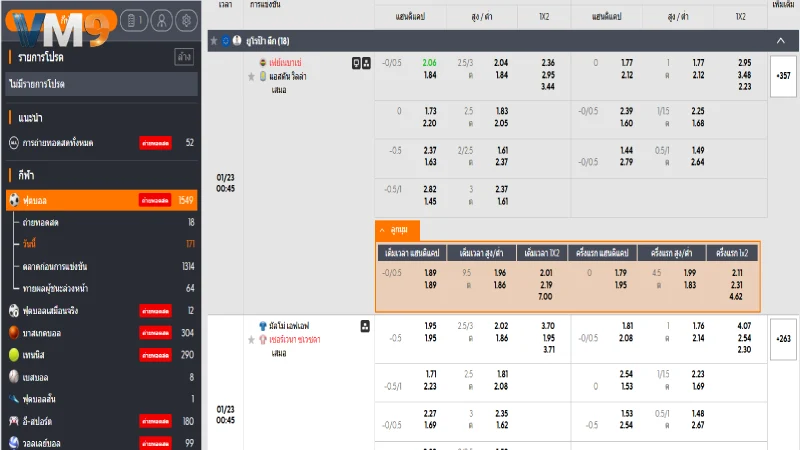Open statistics icon for Fenerbahçe match
Image resolution: width=800 pixels, height=450 pixels.
356,63
